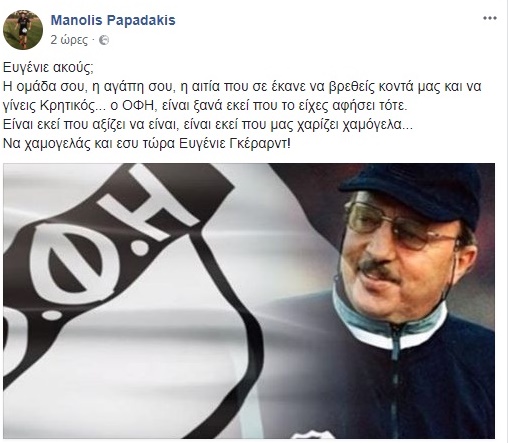Open Manolis Papadakis profile picture
The height and width of the screenshot is (443, 508).
pos(23,30)
